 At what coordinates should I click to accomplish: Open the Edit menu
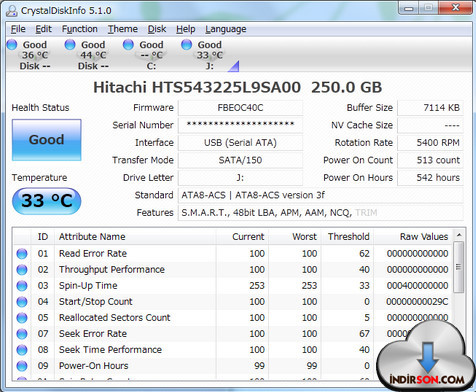[x=44, y=29]
